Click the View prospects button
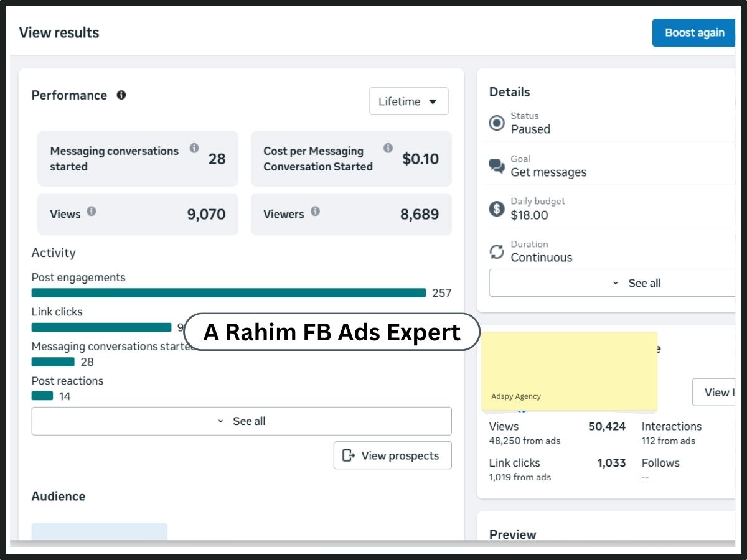 [392, 455]
